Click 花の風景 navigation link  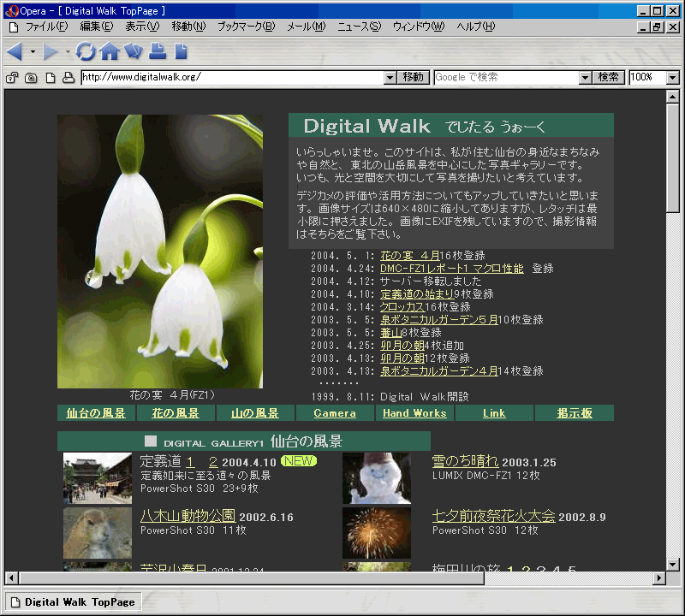pos(176,413)
